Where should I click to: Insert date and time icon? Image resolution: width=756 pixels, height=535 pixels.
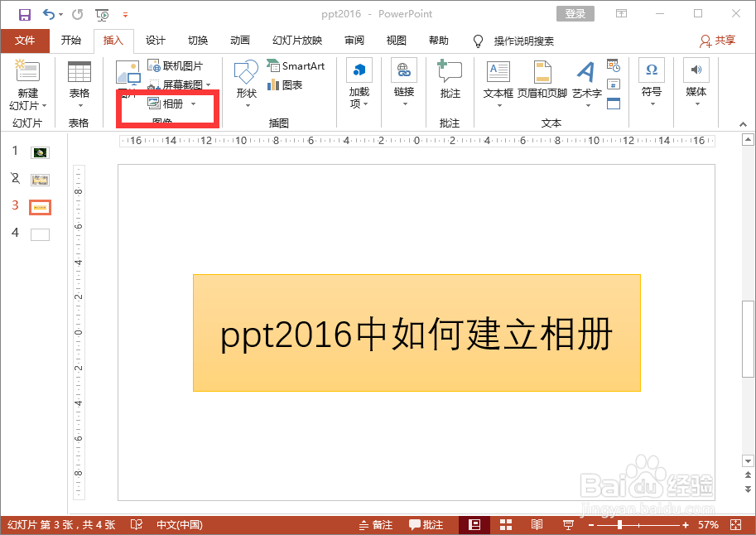point(614,65)
